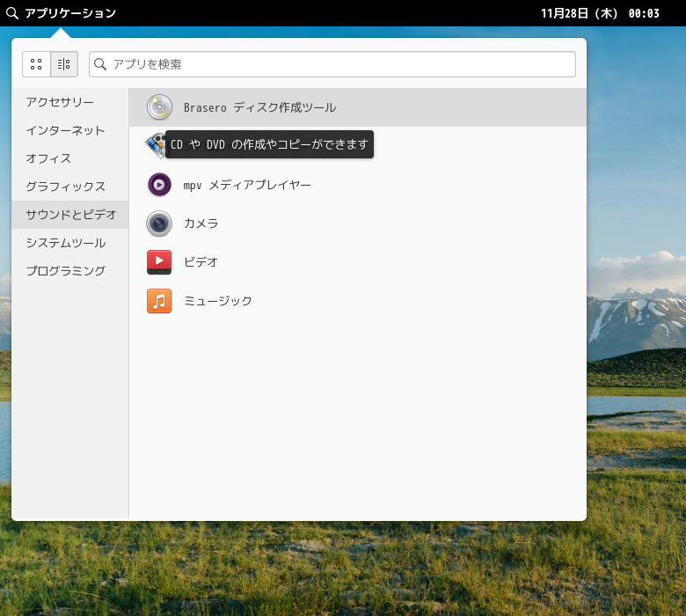Select the システムツール category
686x616 pixels.
point(70,243)
